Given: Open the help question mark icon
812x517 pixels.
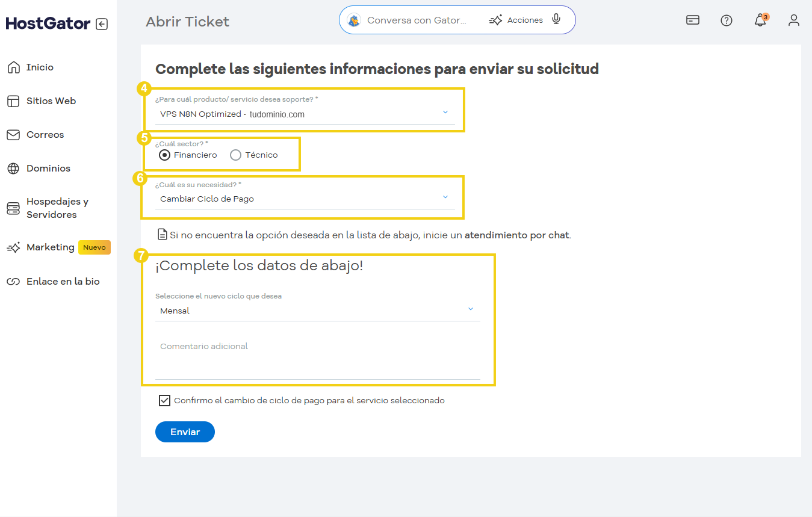Looking at the screenshot, I should [727, 20].
